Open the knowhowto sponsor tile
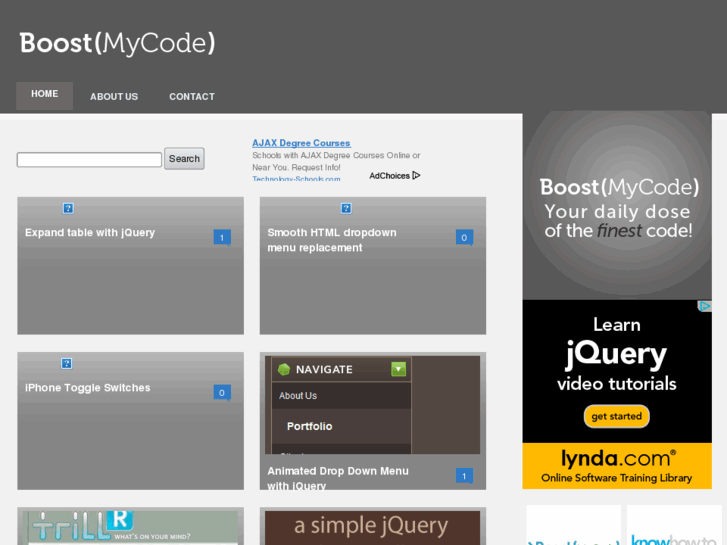 674,526
